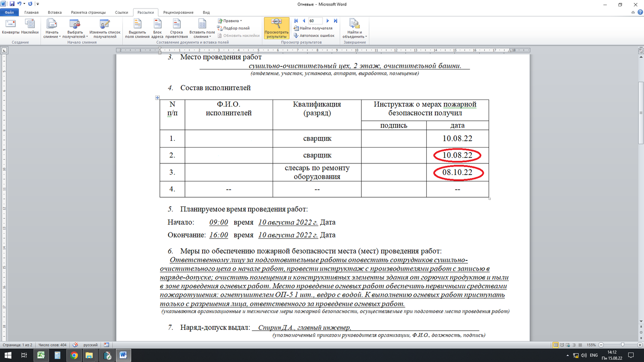
Task: Click the table move handle icon
Action: [x=157, y=98]
